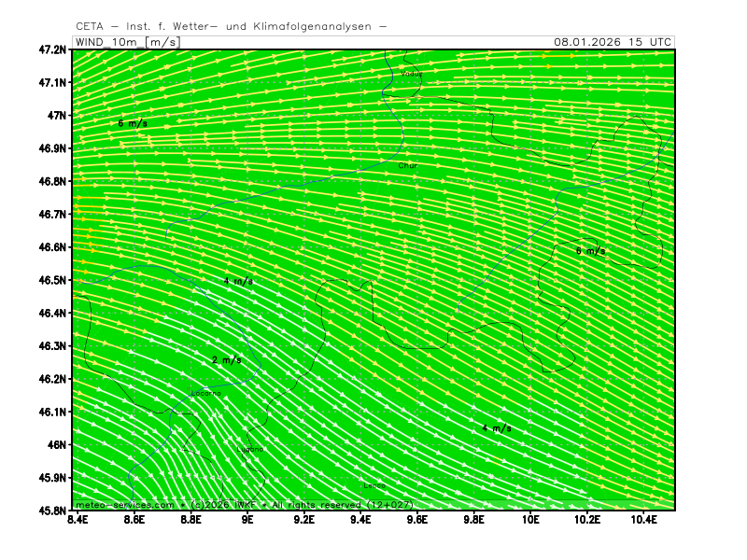This screenshot has height=560, width=747.
Task: Click the 08.01.2026 15 UTC timestamp
Action: click(612, 42)
